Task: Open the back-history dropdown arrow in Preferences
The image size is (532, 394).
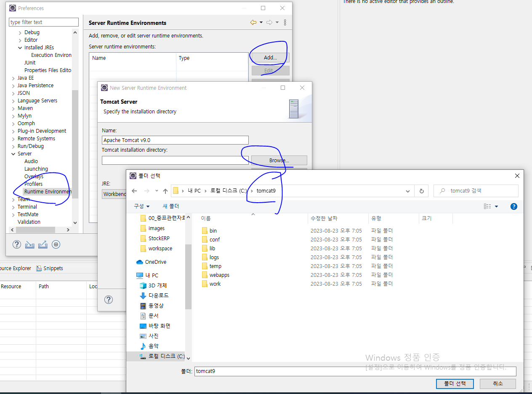Action: [x=261, y=22]
